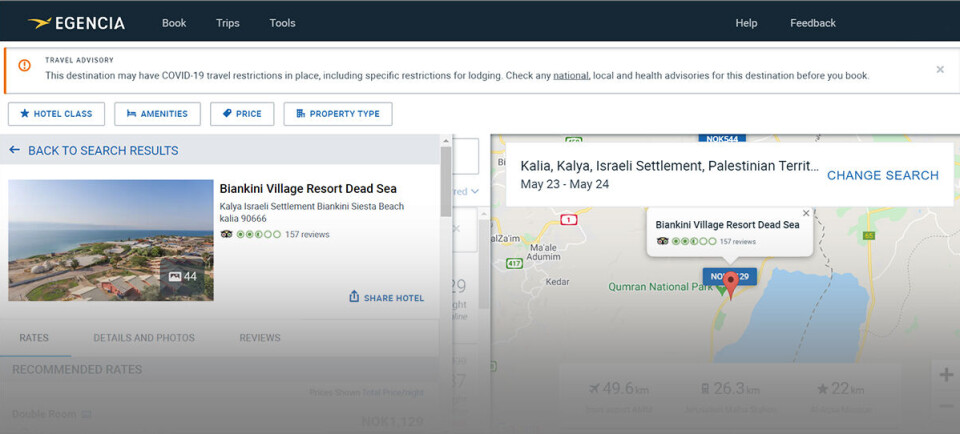
Task: Switch to the Reviews tab
Action: (260, 338)
